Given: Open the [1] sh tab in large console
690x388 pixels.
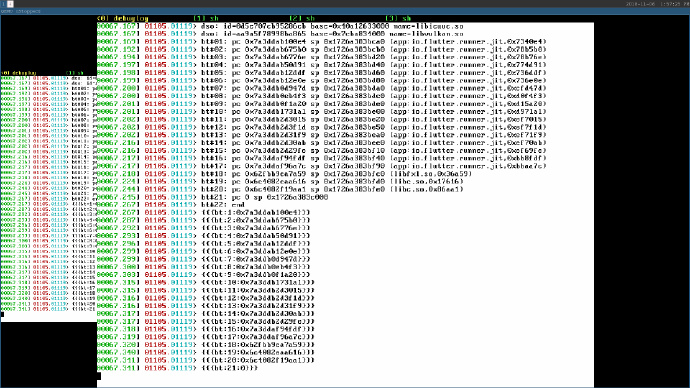Looking at the screenshot, I should (x=206, y=18).
